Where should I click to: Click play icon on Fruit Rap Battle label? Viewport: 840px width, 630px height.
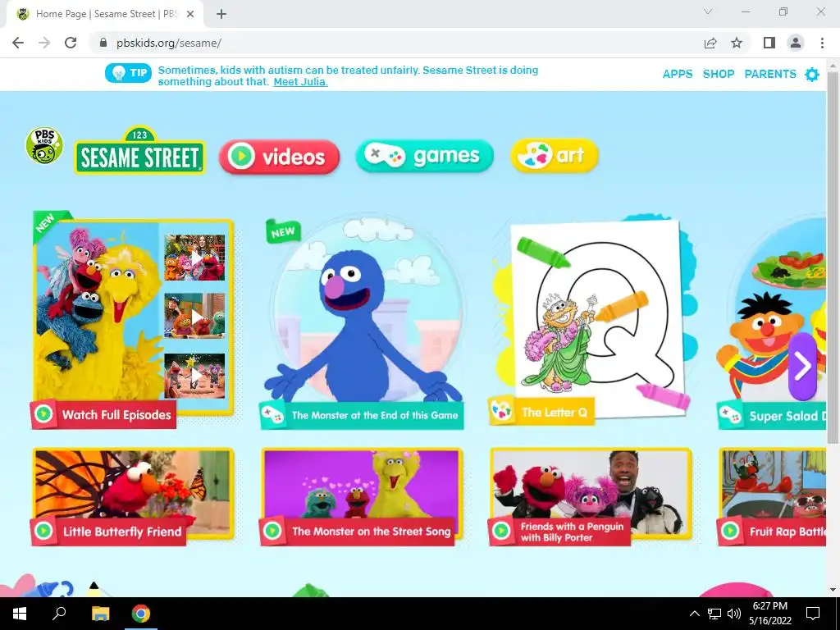click(x=729, y=531)
